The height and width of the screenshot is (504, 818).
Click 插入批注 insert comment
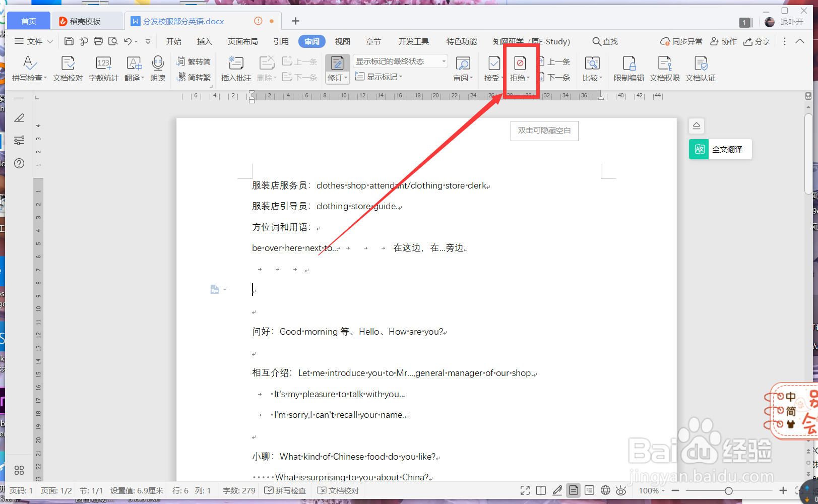236,69
